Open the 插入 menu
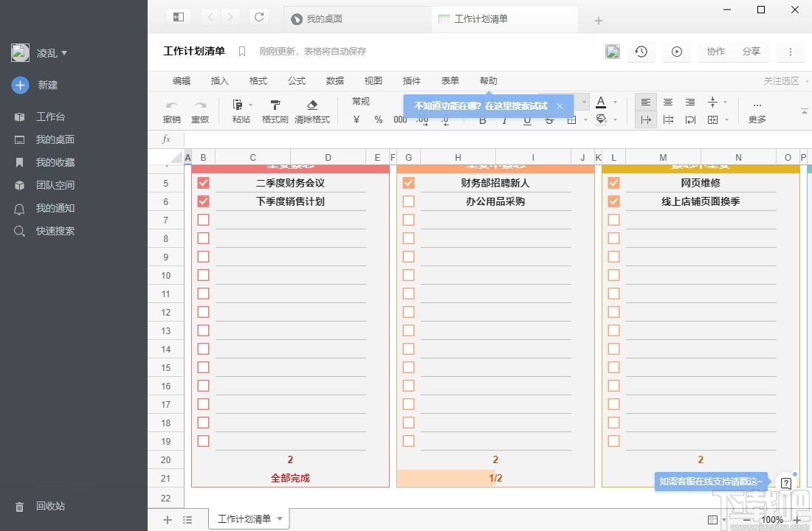 click(x=219, y=80)
